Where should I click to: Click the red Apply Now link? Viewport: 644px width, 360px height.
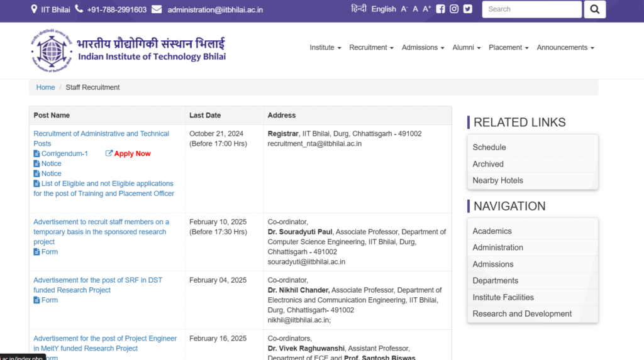132,153
